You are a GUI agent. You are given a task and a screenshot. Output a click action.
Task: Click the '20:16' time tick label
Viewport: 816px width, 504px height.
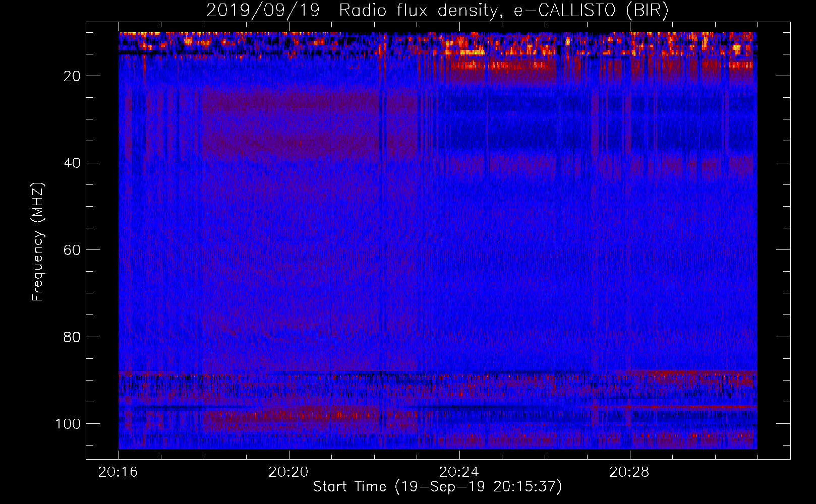119,472
